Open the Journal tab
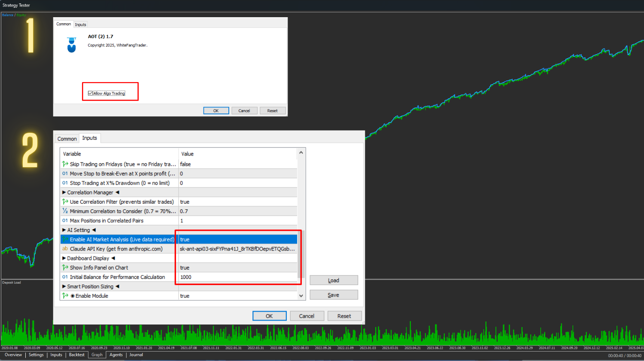This screenshot has width=644, height=361. pyautogui.click(x=136, y=355)
